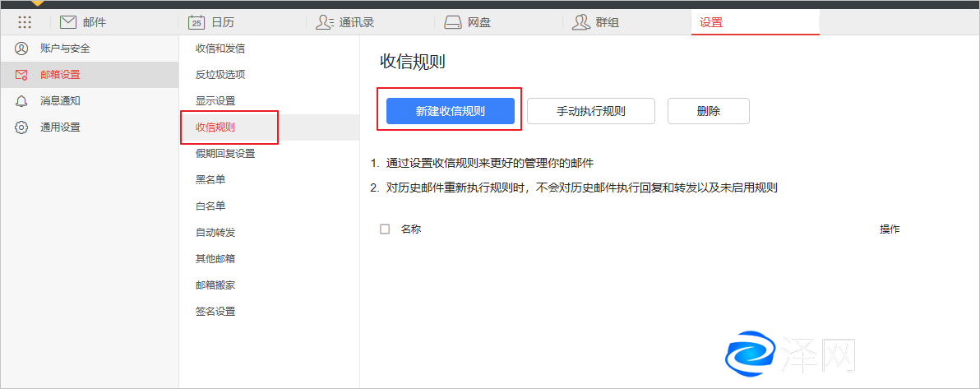Click the 手动执行规则 button
The height and width of the screenshot is (389, 980).
pyautogui.click(x=590, y=111)
